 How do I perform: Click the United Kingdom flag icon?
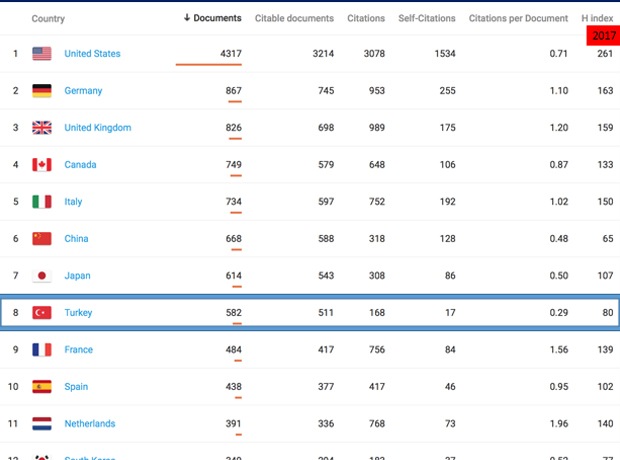pyautogui.click(x=42, y=128)
